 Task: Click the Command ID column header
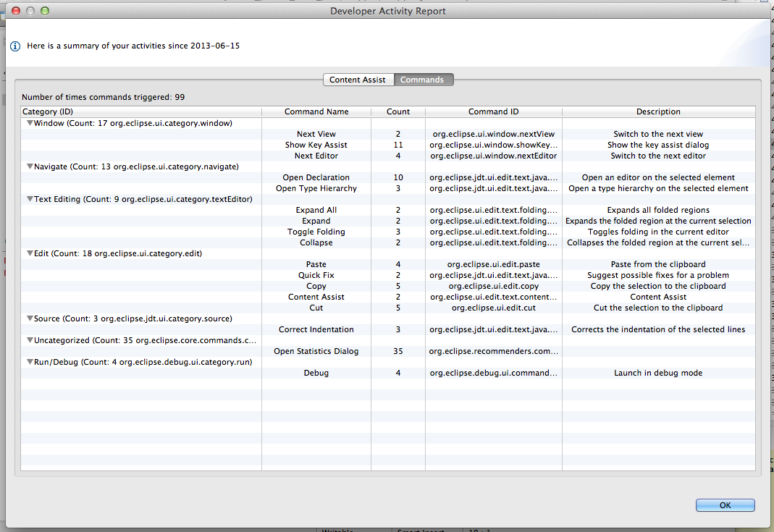tap(493, 111)
